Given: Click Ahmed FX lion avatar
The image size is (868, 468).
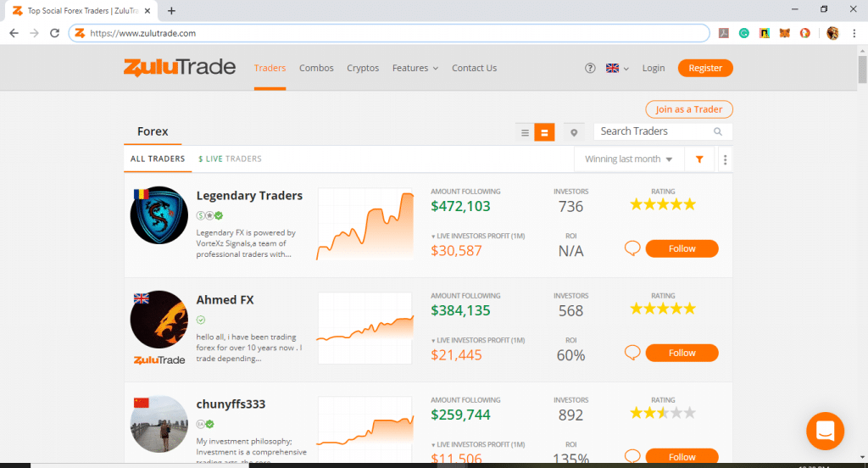Looking at the screenshot, I should tap(159, 320).
